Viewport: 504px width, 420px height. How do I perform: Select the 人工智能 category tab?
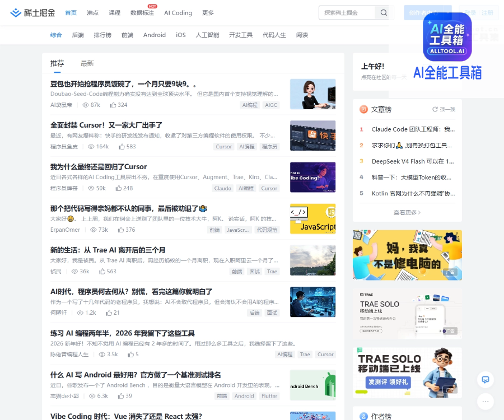(207, 35)
